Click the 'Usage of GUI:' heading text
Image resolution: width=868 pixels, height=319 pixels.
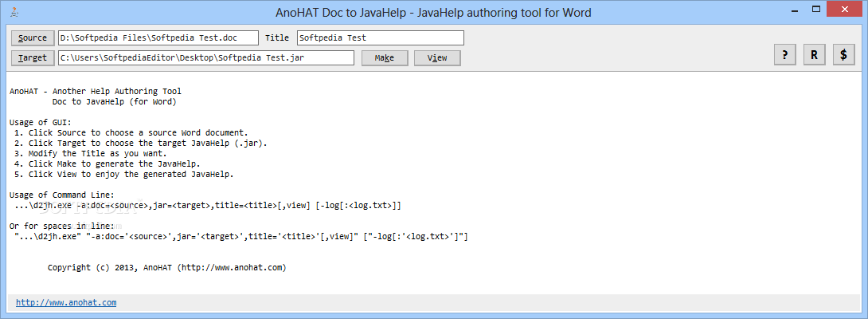click(41, 122)
